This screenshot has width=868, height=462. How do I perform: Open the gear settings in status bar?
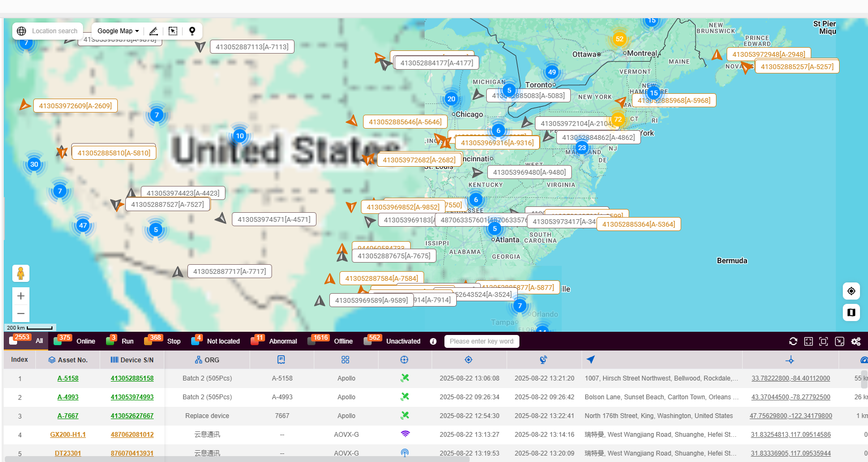[856, 341]
